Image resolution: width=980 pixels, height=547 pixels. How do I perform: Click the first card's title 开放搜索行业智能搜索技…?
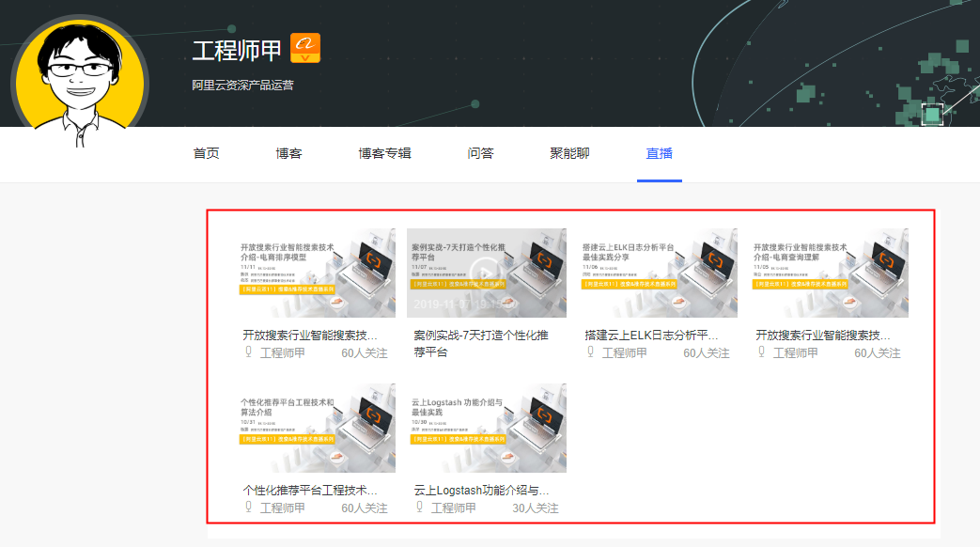point(310,336)
